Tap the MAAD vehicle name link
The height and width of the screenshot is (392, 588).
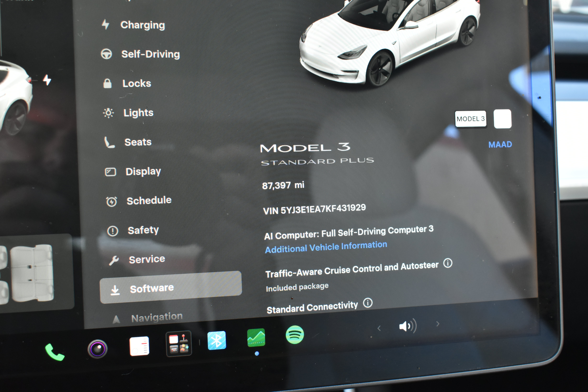click(500, 145)
